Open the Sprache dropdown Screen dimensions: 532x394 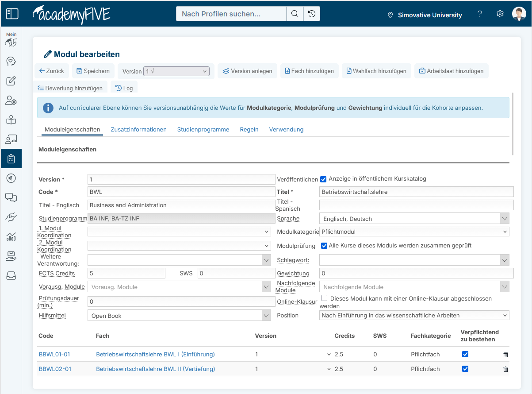click(x=505, y=218)
